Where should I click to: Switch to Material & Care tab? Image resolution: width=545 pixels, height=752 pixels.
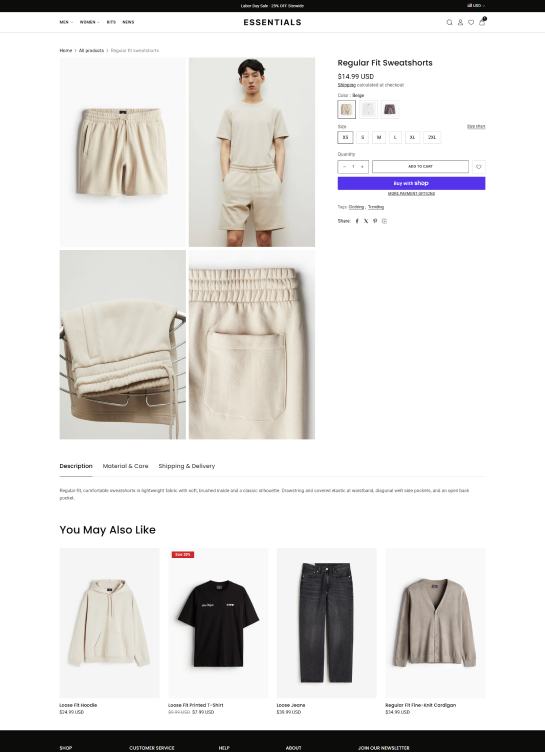(125, 466)
